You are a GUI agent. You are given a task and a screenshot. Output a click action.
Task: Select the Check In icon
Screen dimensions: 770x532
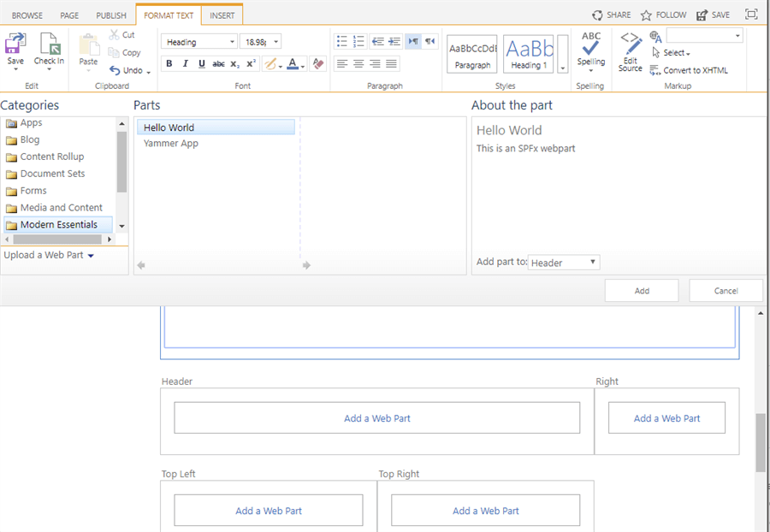(49, 47)
